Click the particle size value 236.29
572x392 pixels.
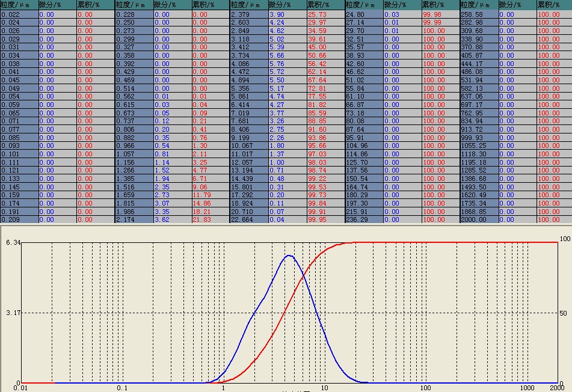[364, 219]
